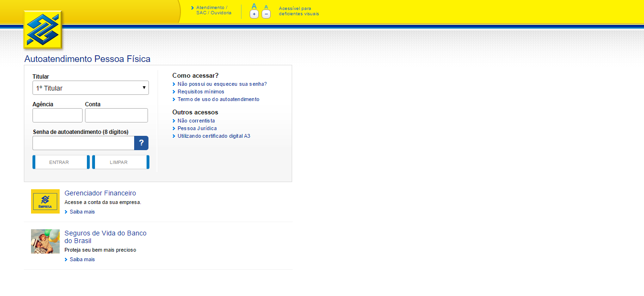The height and width of the screenshot is (296, 644).
Task: Click the Banco do Brasil logo
Action: [x=43, y=30]
